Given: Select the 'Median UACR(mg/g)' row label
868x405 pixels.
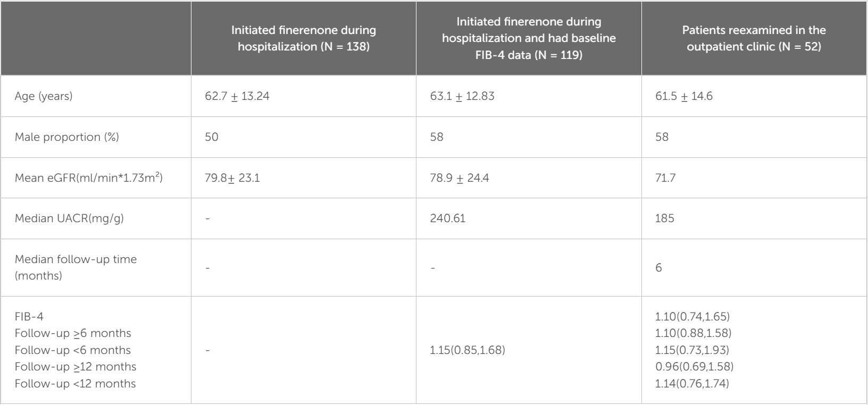Looking at the screenshot, I should (69, 218).
